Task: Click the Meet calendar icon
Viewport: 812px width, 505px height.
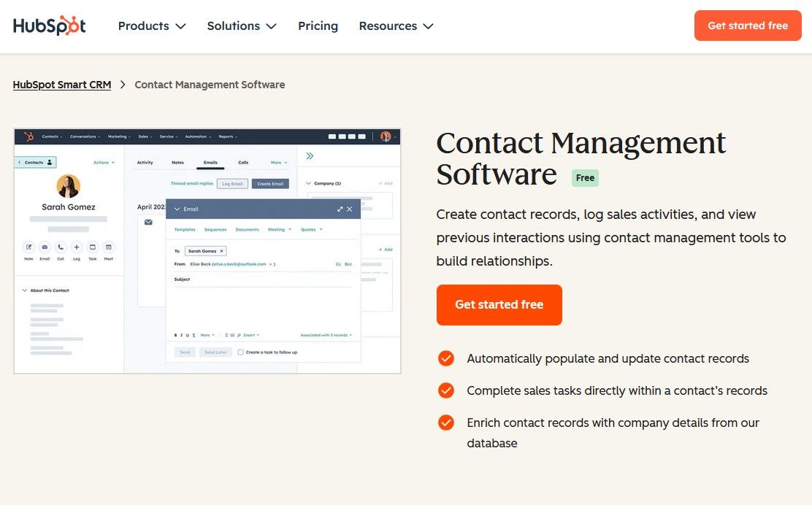Action: [109, 247]
